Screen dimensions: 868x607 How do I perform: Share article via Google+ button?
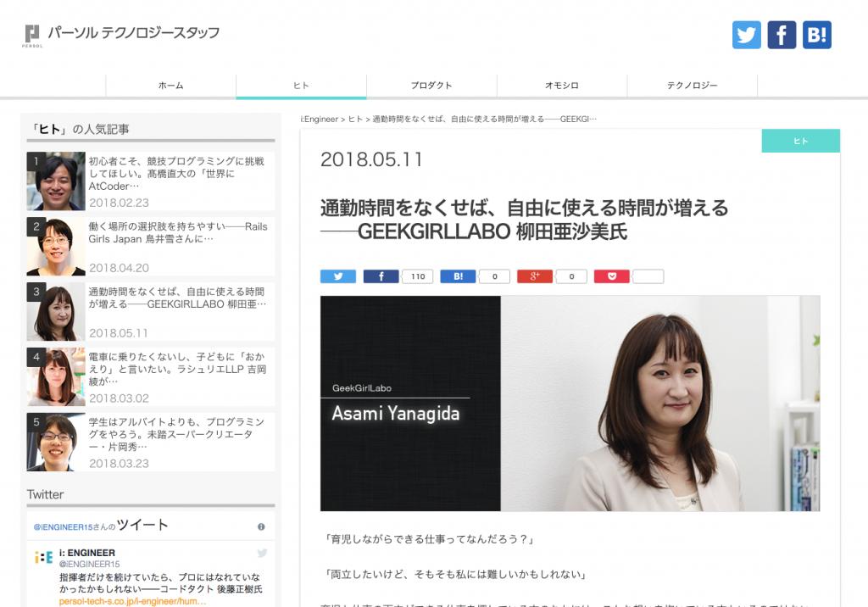[534, 276]
